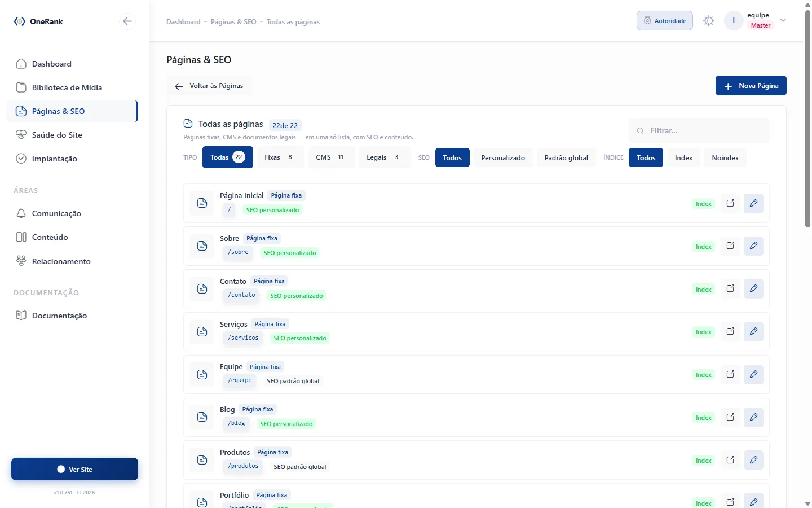Open Biblioteca de Mídia in the sidebar
812x508 pixels.
tap(72, 87)
